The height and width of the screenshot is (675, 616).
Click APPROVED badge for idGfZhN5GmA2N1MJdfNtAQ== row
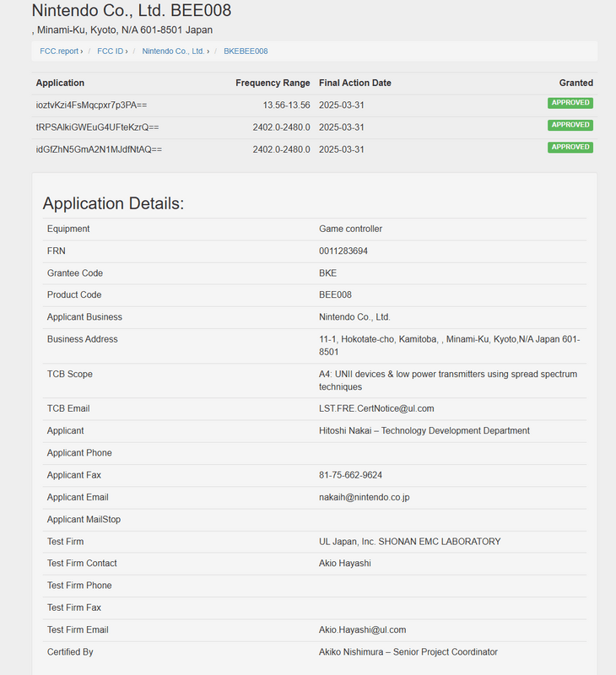point(570,147)
